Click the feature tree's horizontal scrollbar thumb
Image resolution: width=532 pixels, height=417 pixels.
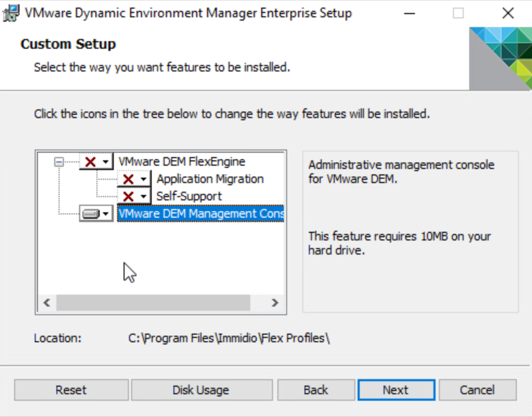click(153, 303)
